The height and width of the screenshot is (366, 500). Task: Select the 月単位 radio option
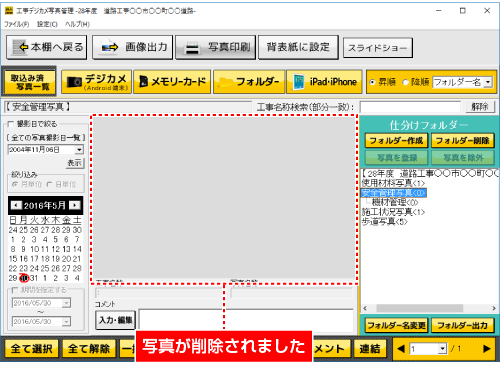tap(14, 184)
